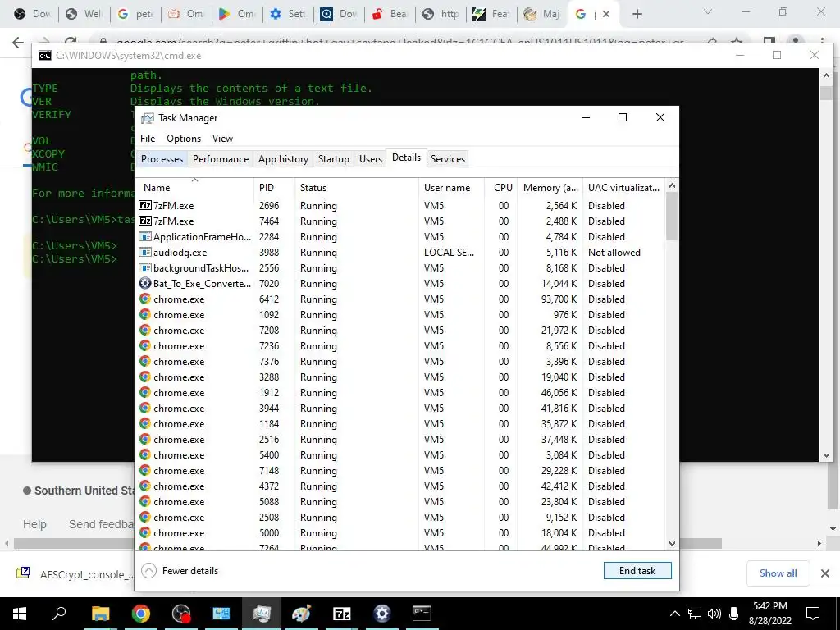Viewport: 840px width, 630px height.
Task: Select backgroundTaskHost process row
Action: coord(400,268)
